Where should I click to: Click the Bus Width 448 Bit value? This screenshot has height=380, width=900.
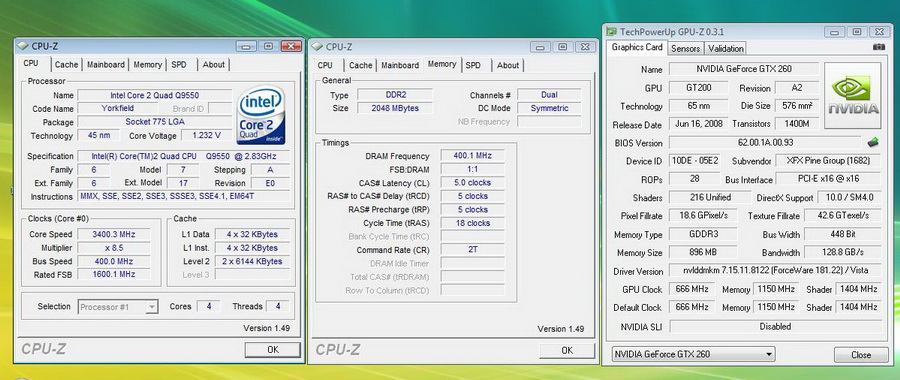coord(842,234)
